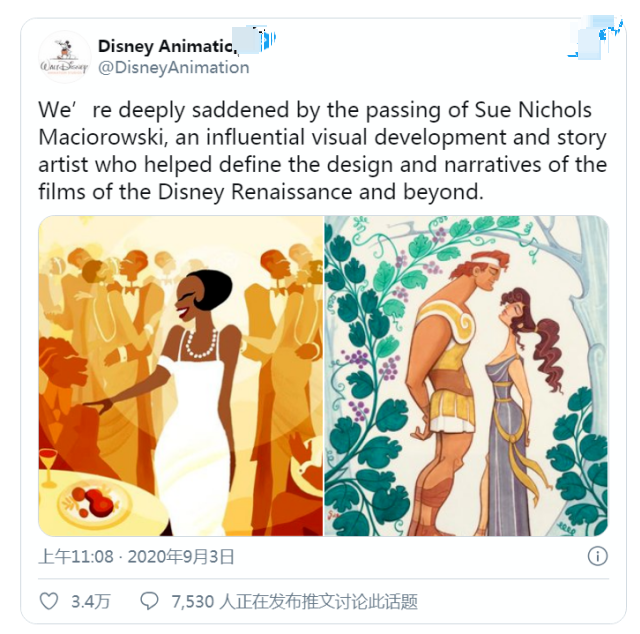This screenshot has width=640, height=634.
Task: Click the Disney Animation profile avatar
Action: coord(64,56)
